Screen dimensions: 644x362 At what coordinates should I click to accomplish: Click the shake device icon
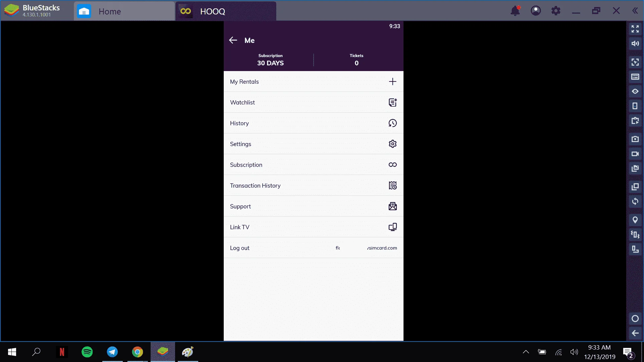click(635, 234)
